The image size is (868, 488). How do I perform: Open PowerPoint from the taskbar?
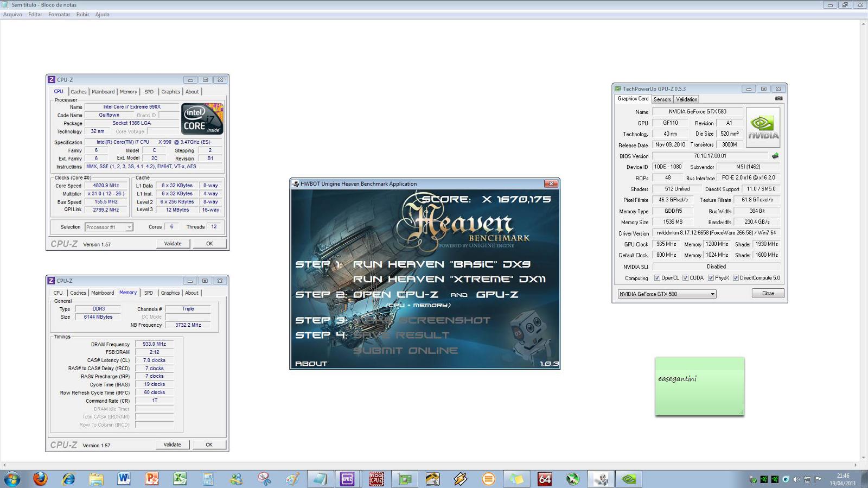[152, 479]
